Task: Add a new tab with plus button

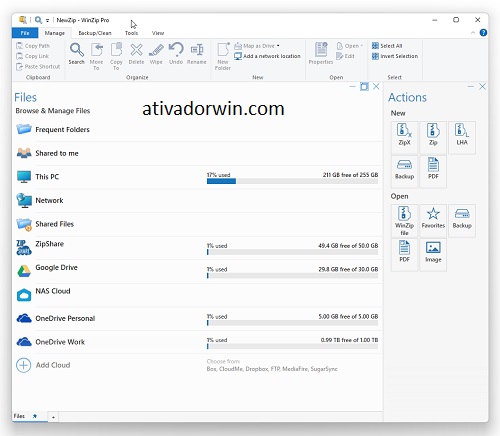Action: (53, 417)
